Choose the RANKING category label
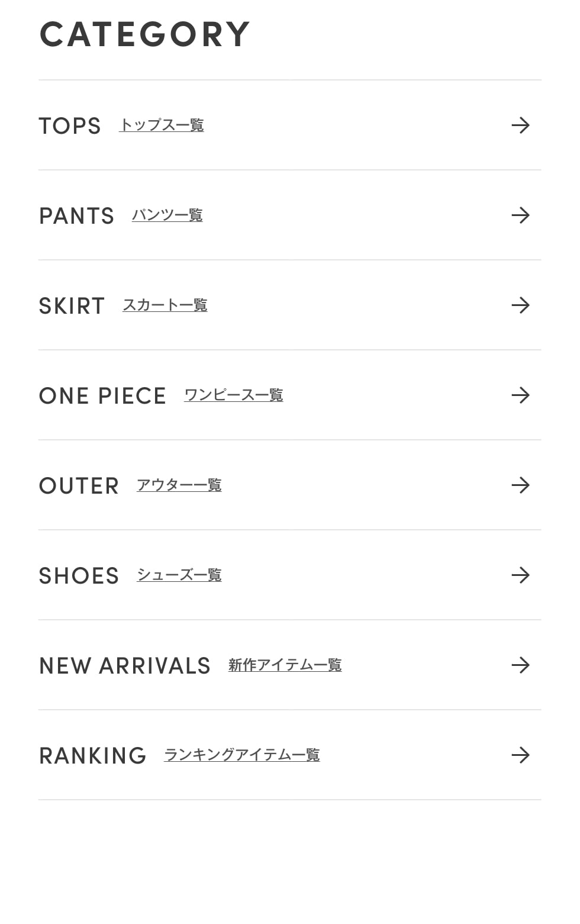This screenshot has height=924, width=580. click(93, 756)
